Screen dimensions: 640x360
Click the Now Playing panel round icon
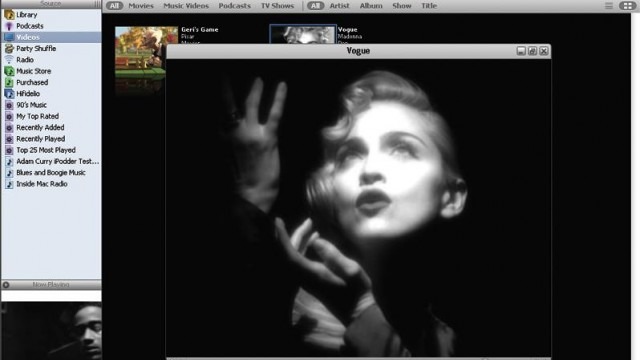pyautogui.click(x=6, y=285)
